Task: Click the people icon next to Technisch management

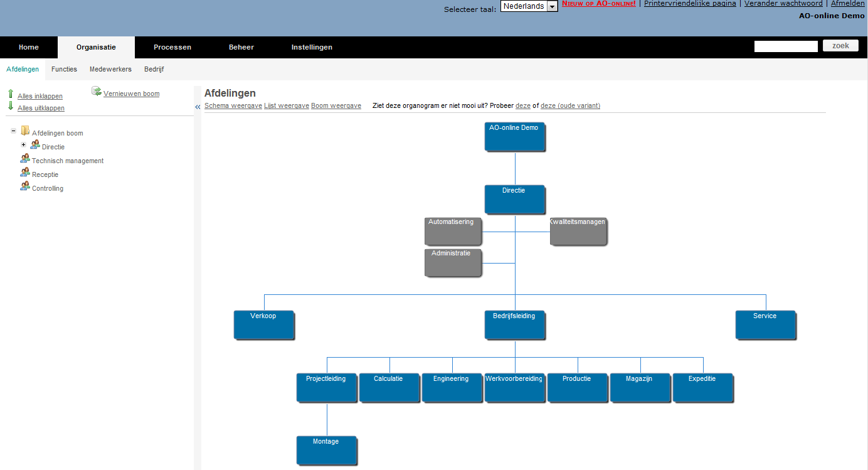Action: click(x=25, y=159)
